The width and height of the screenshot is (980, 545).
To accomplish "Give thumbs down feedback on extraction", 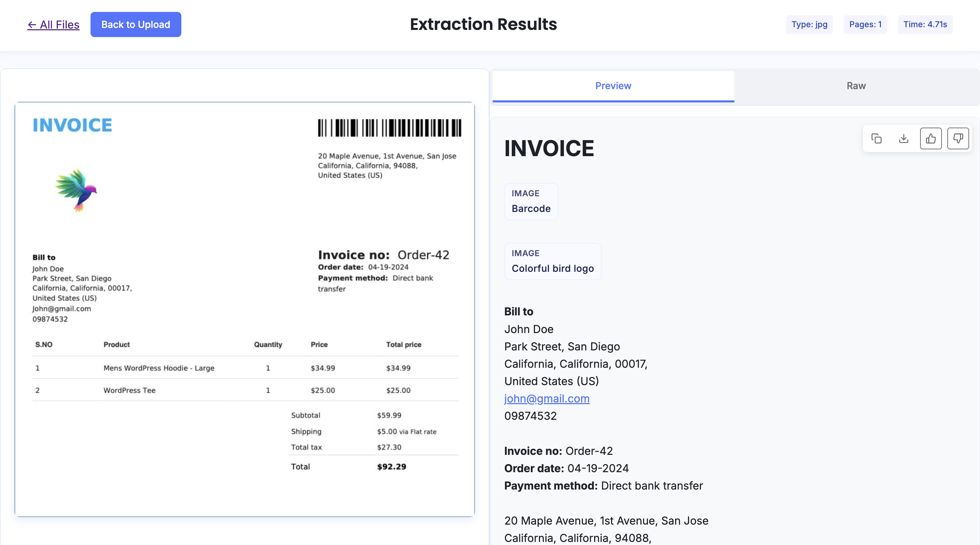I will click(958, 138).
